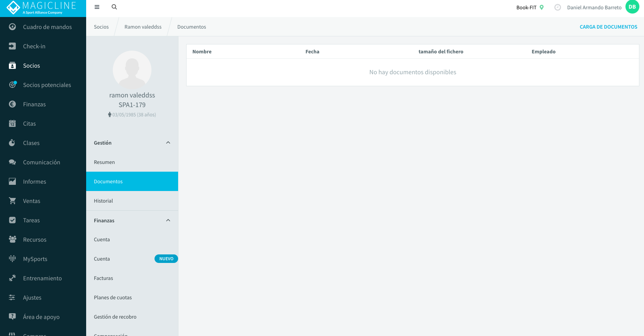Open the clock icon in the header
Screen dimensions: 644x336
point(557,7)
